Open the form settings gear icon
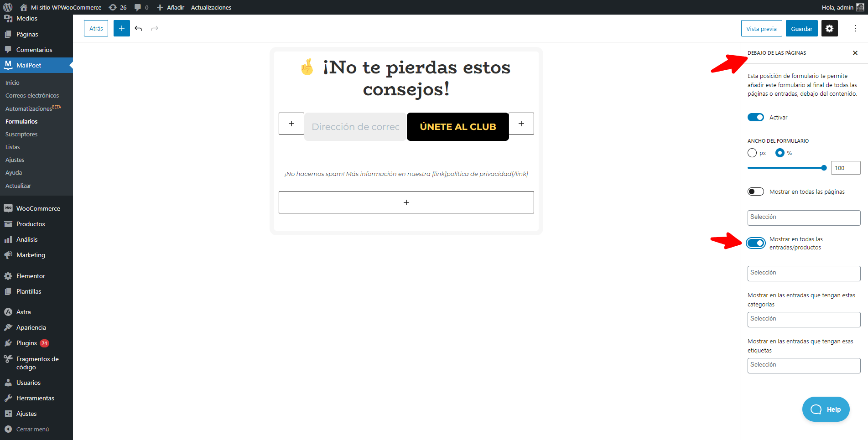The image size is (868, 440). (829, 28)
